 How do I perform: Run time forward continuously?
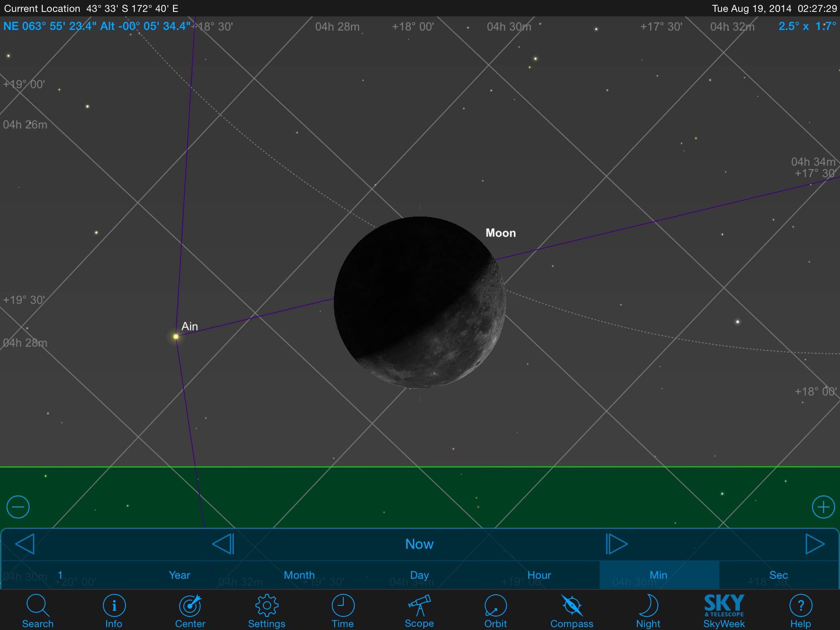tap(815, 544)
